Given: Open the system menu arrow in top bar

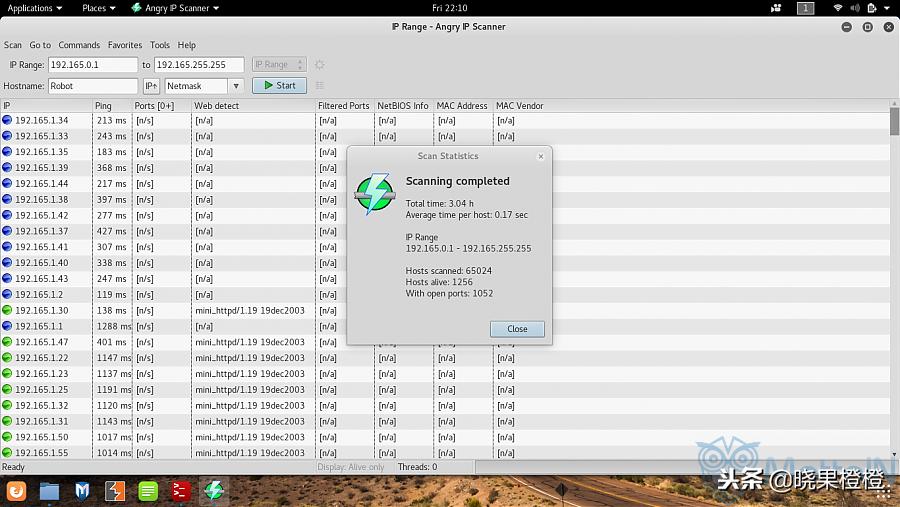Looking at the screenshot, I should 887,8.
